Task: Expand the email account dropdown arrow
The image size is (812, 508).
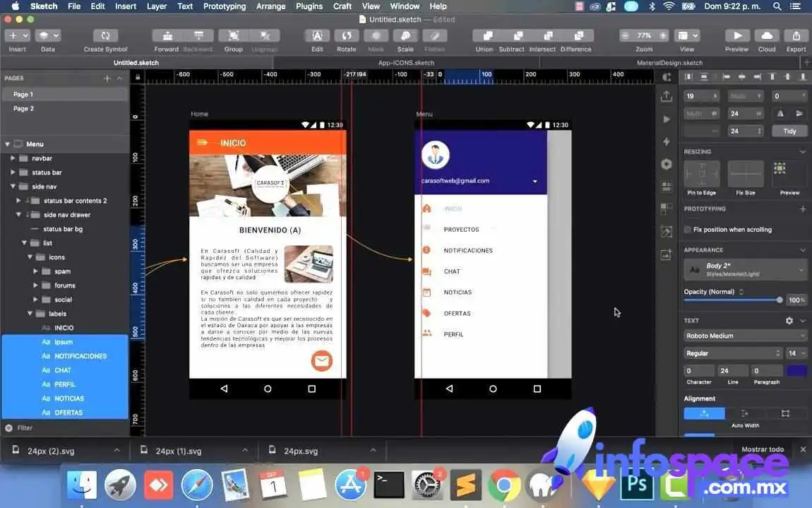Action: [x=535, y=182]
